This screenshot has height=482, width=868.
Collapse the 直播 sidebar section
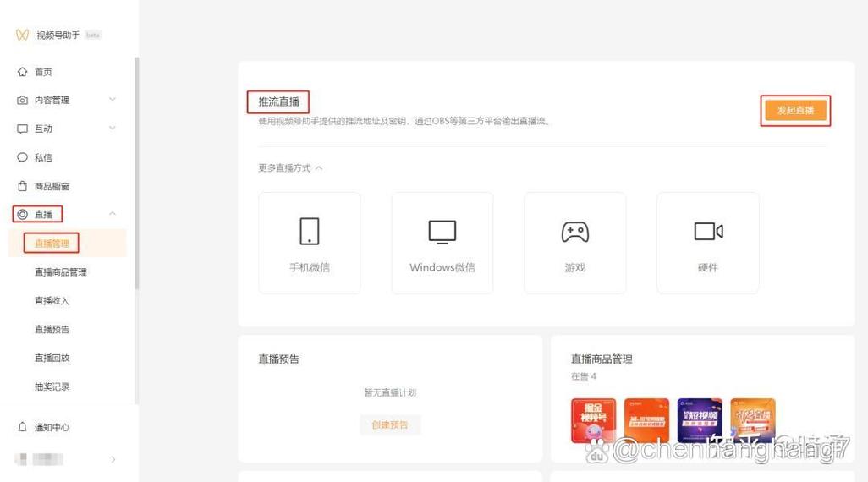tap(113, 214)
